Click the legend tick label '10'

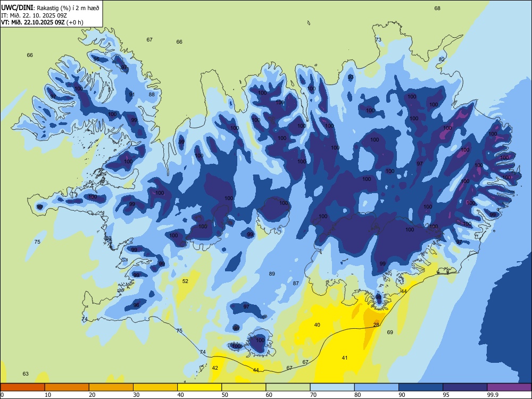coord(48,395)
